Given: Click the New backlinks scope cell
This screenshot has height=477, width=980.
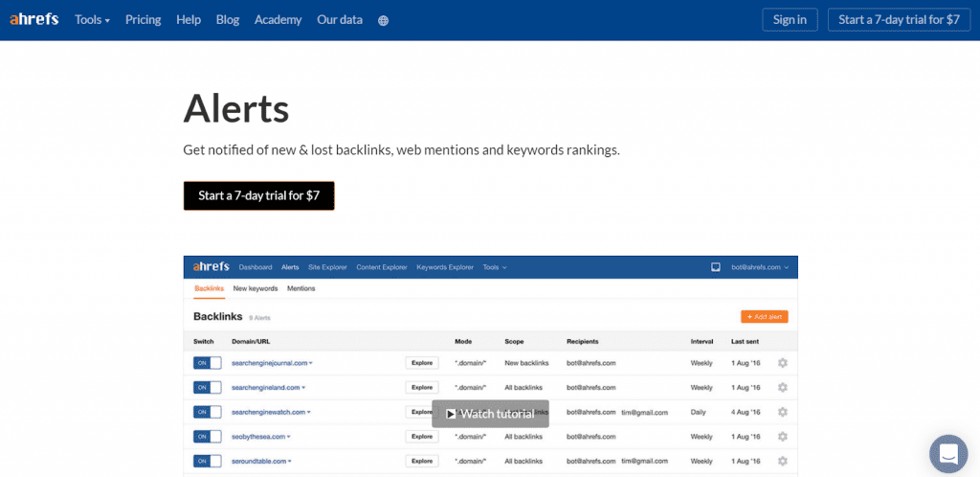Looking at the screenshot, I should tap(526, 363).
